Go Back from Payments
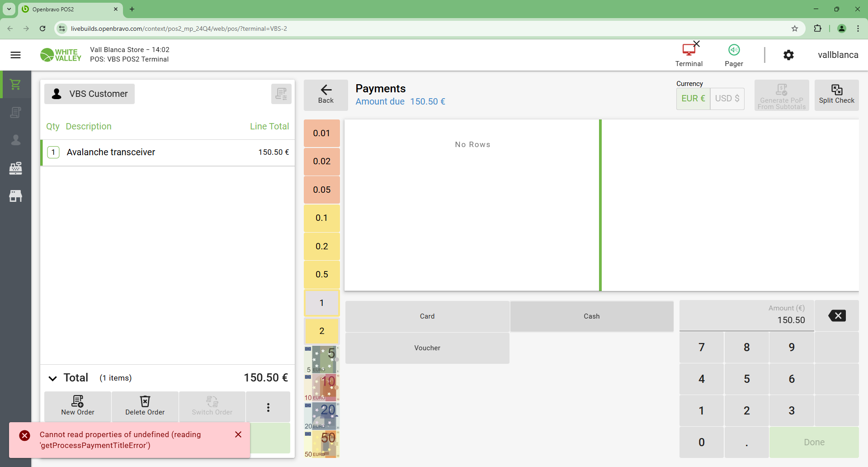868x467 pixels. click(325, 95)
